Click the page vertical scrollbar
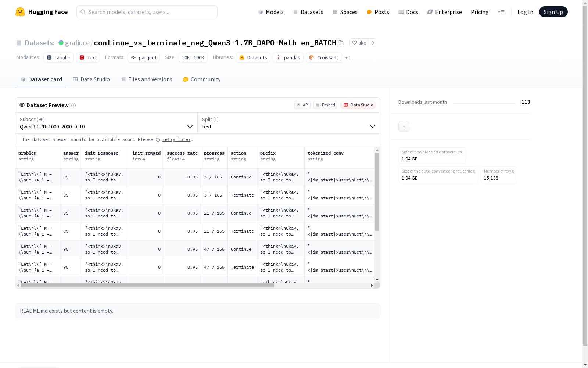 pyautogui.click(x=585, y=175)
